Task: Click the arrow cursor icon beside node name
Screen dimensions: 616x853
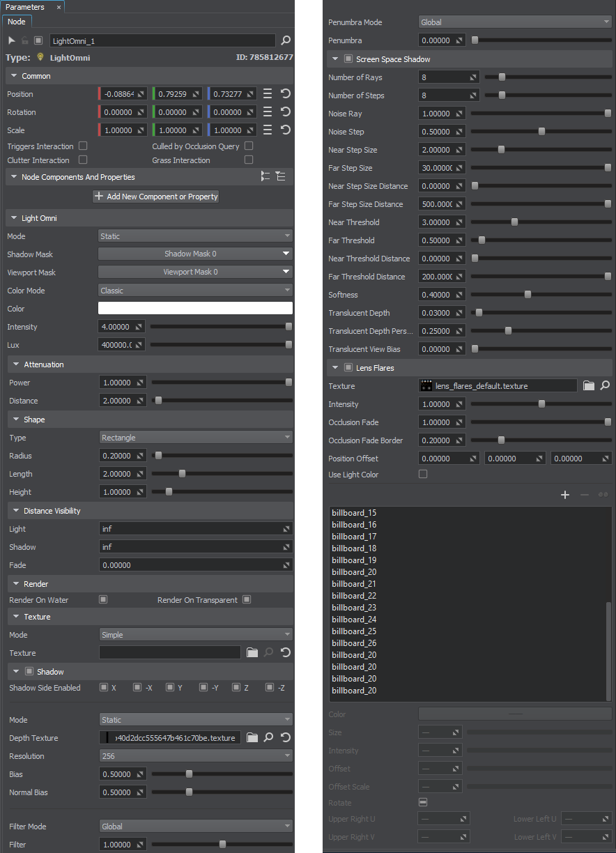Action: (12, 40)
